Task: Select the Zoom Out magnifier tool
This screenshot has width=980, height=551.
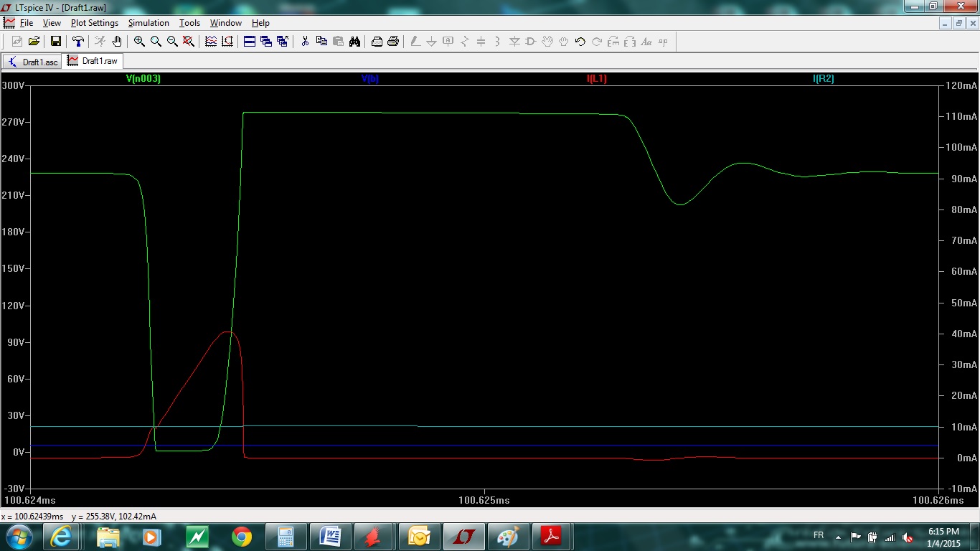Action: click(x=172, y=42)
